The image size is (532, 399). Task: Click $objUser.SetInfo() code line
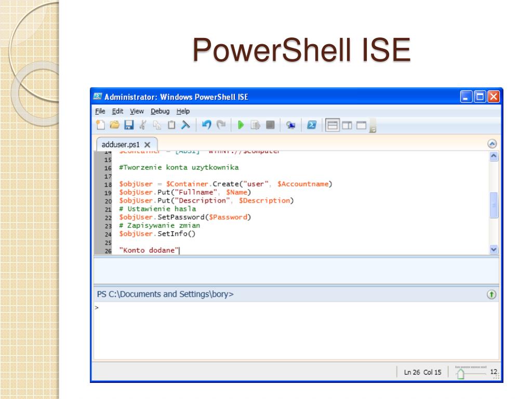157,234
